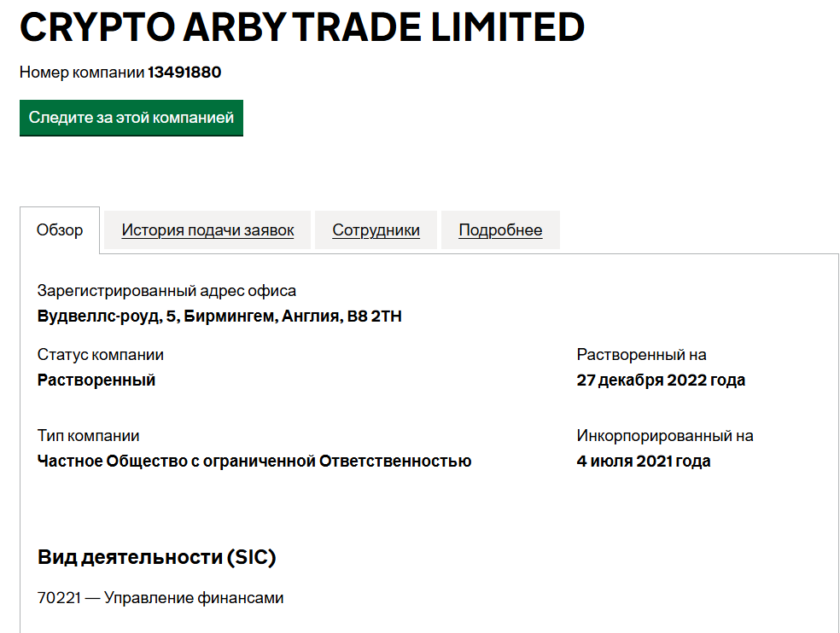
Task: Click the Следите за этой компанией button
Action: pyautogui.click(x=131, y=118)
